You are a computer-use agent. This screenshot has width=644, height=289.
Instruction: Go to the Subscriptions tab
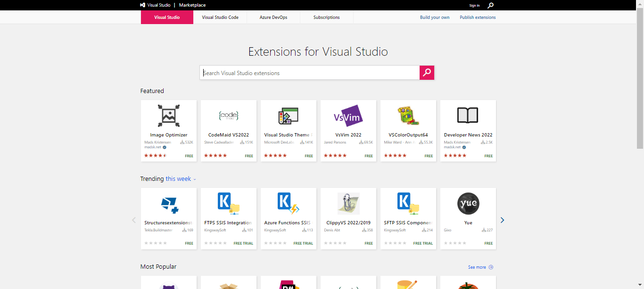tap(326, 17)
